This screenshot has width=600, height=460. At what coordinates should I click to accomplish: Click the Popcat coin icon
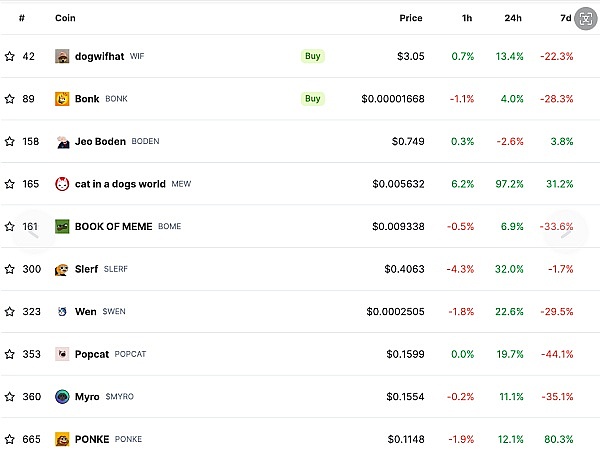pos(62,354)
